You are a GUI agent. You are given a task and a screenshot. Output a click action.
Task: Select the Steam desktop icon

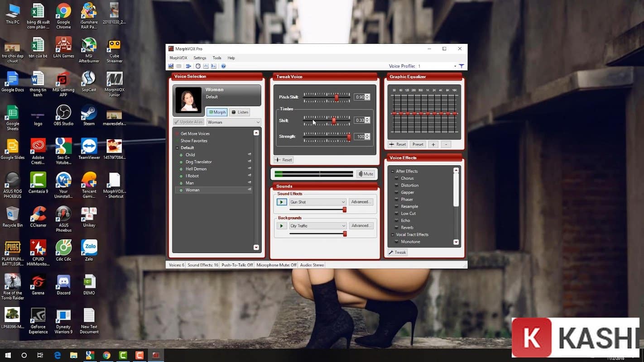(89, 115)
